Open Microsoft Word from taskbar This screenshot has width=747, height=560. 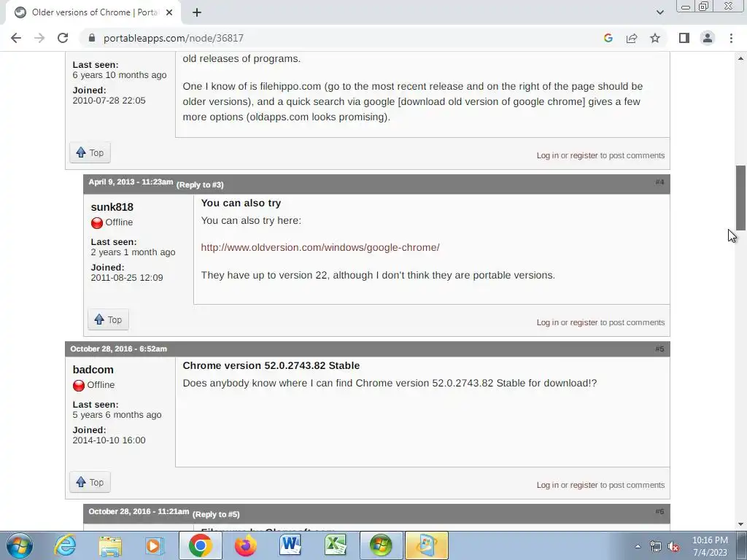[x=290, y=545]
